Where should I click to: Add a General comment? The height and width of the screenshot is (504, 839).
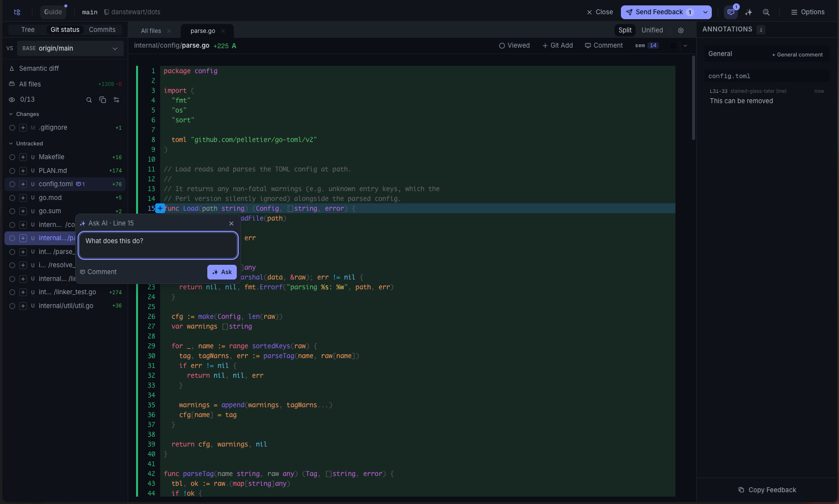(x=797, y=55)
